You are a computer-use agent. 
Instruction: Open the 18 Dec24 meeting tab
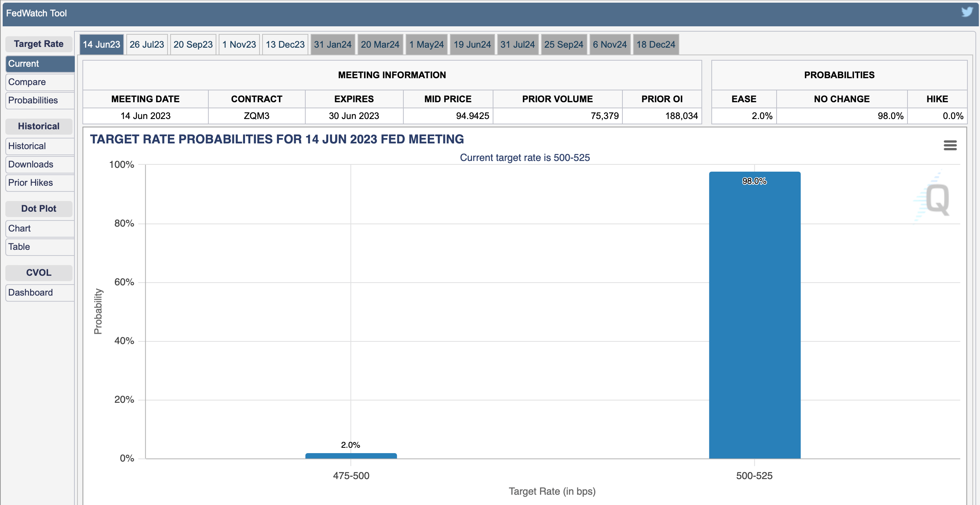(x=655, y=45)
